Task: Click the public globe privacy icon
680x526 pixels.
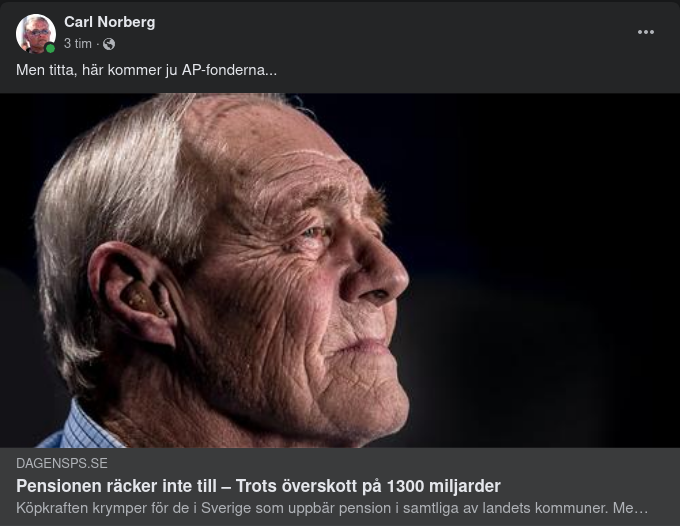Action: [108, 44]
